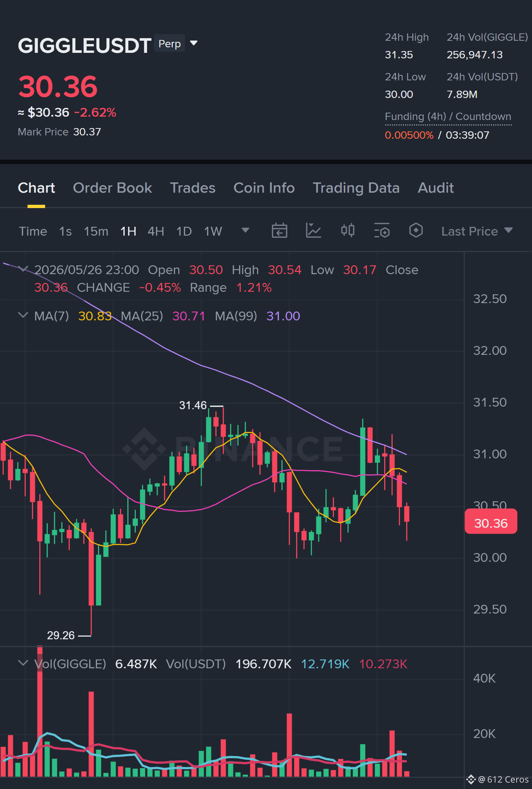This screenshot has width=532, height=789.
Task: Switch to the Order Book tab
Action: tap(112, 188)
